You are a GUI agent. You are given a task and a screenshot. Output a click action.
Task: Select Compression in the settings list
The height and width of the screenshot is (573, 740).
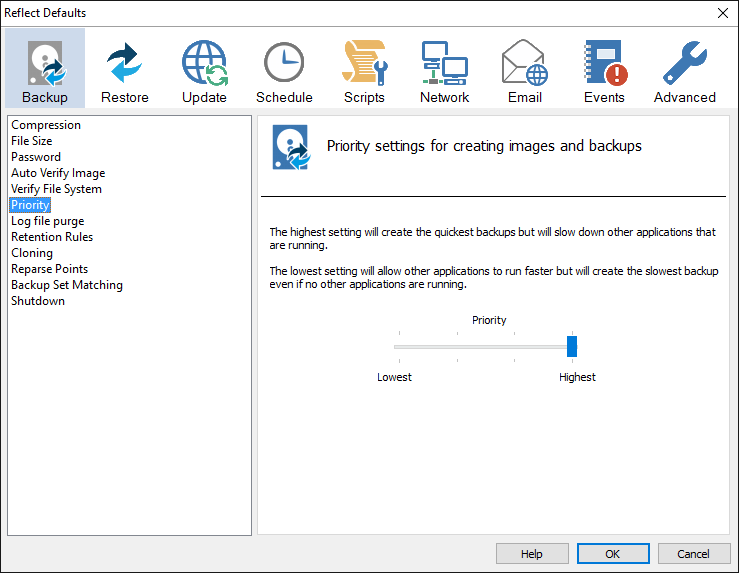pos(46,125)
